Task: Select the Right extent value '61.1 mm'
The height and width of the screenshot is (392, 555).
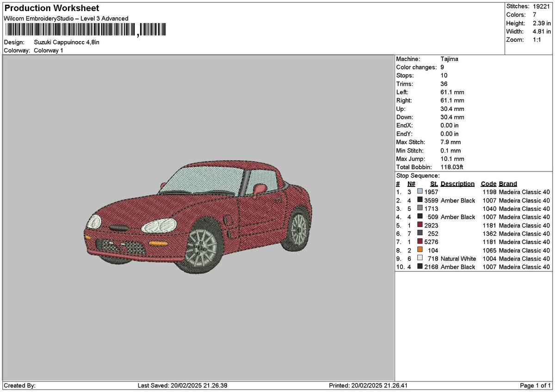Action: pyautogui.click(x=452, y=101)
